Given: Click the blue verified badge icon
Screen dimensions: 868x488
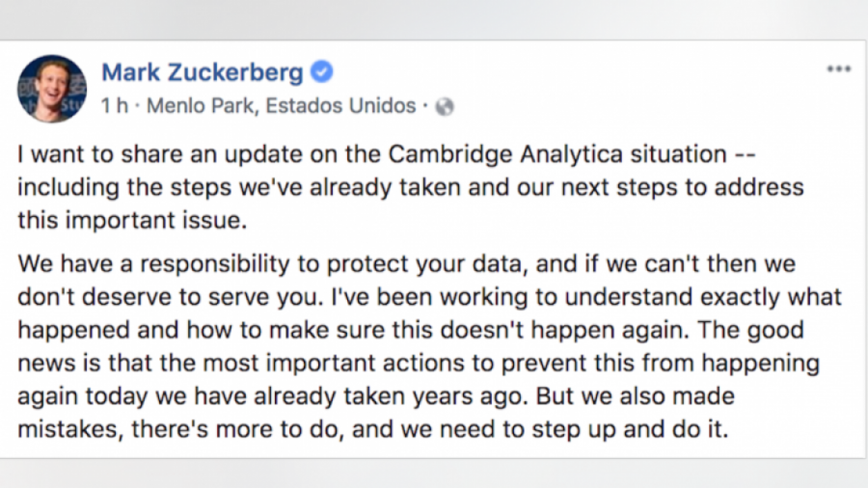Looking at the screenshot, I should coord(324,71).
